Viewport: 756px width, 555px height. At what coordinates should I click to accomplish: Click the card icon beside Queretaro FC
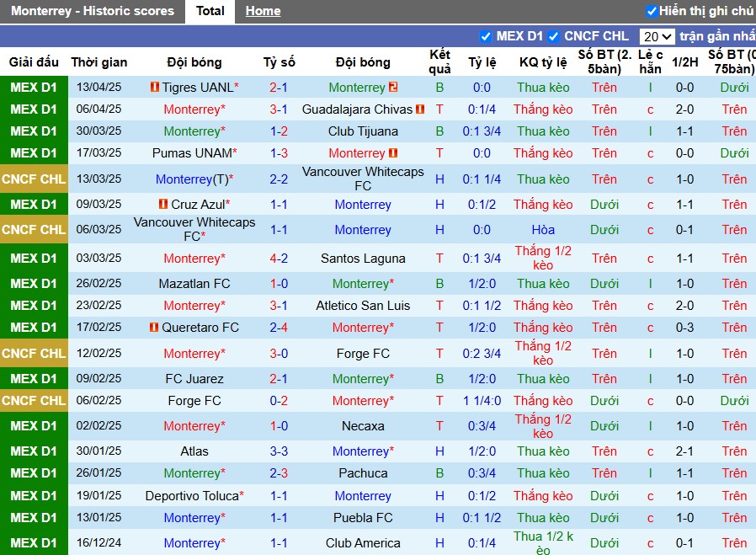click(x=154, y=328)
